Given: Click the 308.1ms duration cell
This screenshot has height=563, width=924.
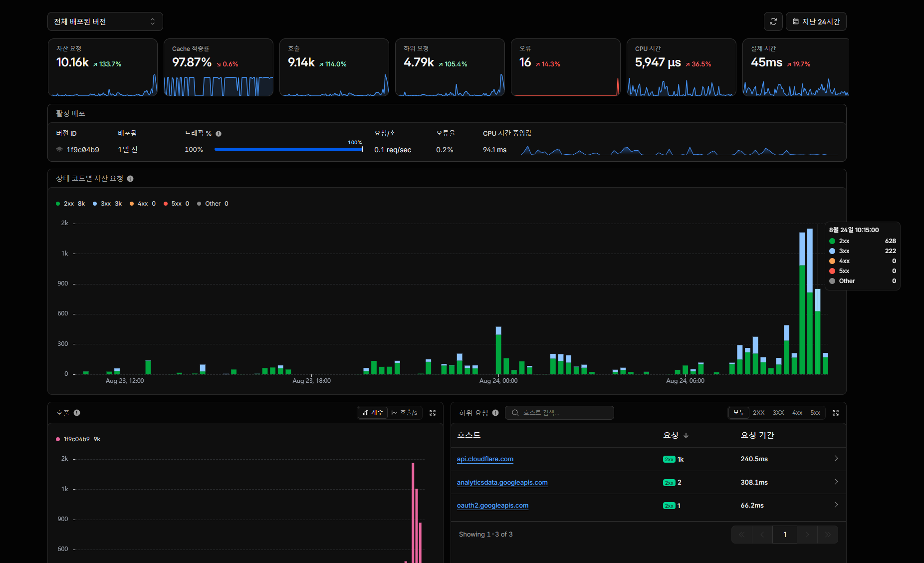Looking at the screenshot, I should [754, 482].
